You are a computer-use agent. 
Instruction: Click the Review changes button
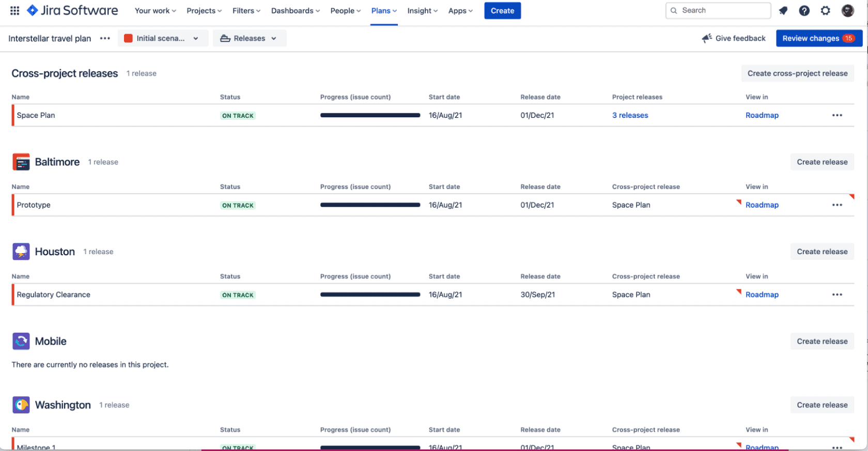tap(818, 38)
